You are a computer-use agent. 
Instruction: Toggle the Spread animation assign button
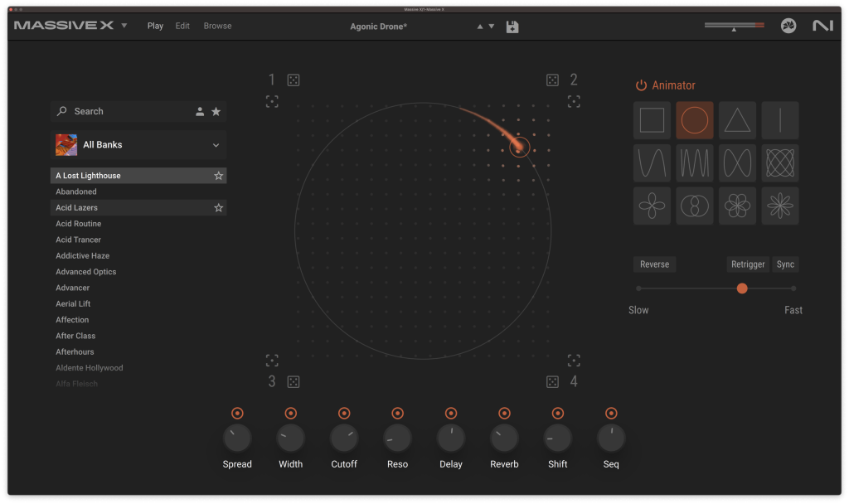[237, 413]
